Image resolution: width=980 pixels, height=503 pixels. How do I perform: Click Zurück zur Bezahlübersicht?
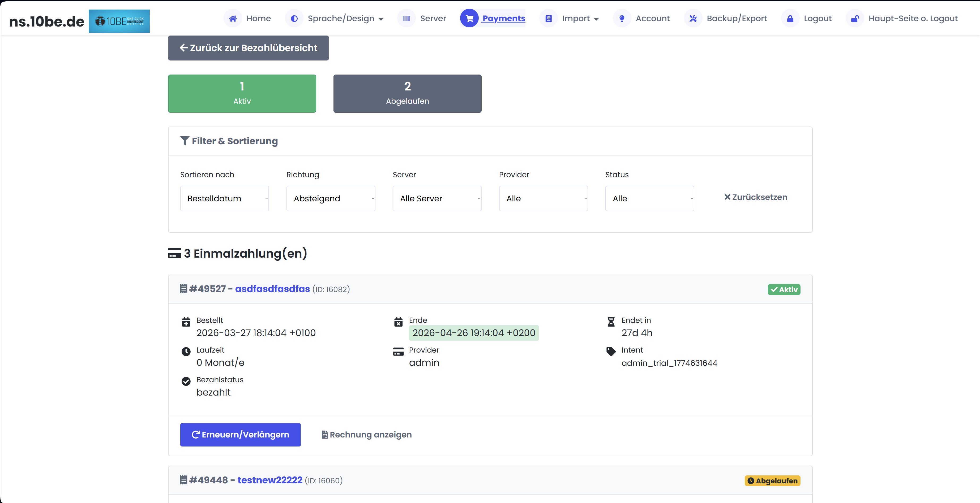tap(249, 47)
